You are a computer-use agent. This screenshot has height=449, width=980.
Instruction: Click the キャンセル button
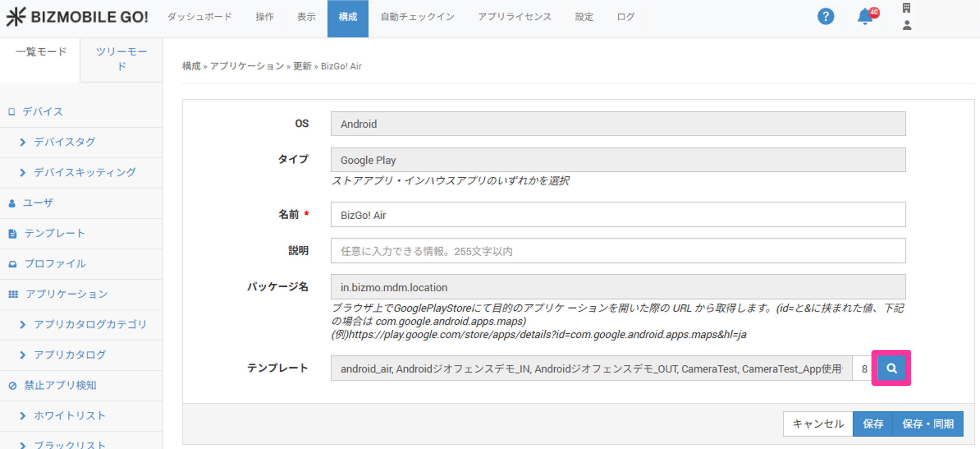818,424
